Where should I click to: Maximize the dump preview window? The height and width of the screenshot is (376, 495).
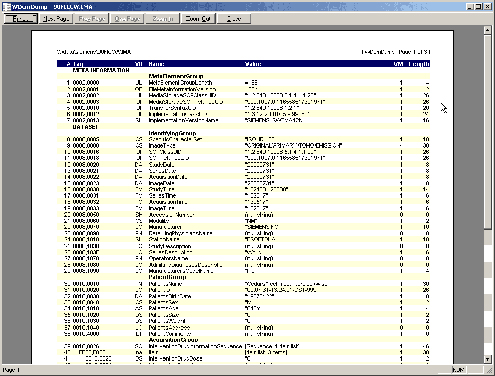click(x=478, y=7)
